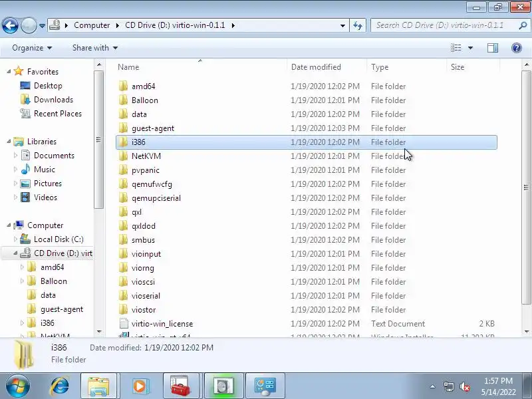Screen dimensions: 532x399
Task: Select the NetKVM folder in file list
Action: coord(307,156)
